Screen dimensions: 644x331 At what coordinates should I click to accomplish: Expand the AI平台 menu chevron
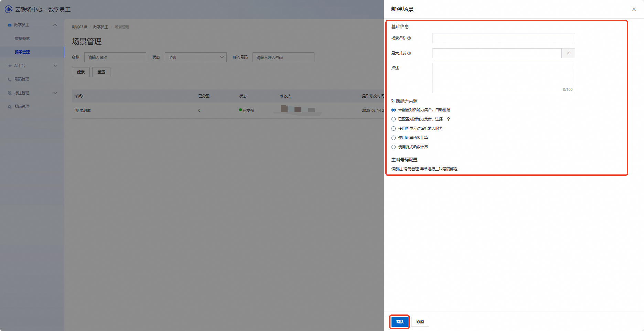(55, 66)
